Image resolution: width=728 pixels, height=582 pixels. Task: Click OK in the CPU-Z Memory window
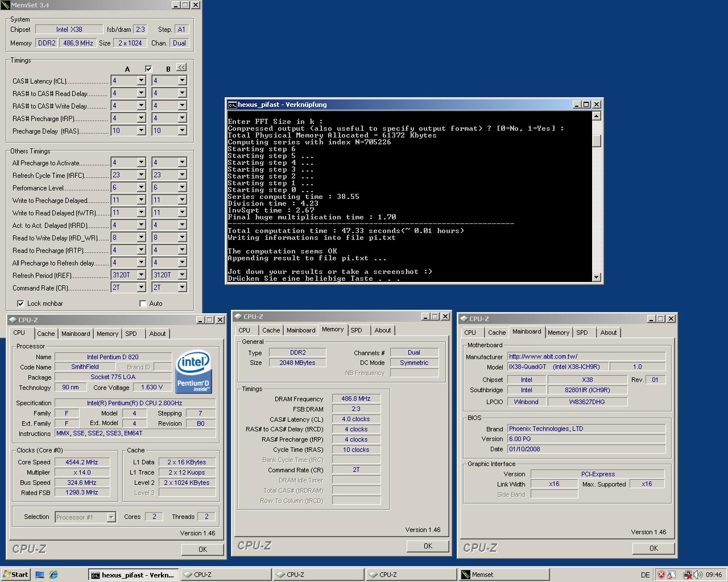coord(428,546)
